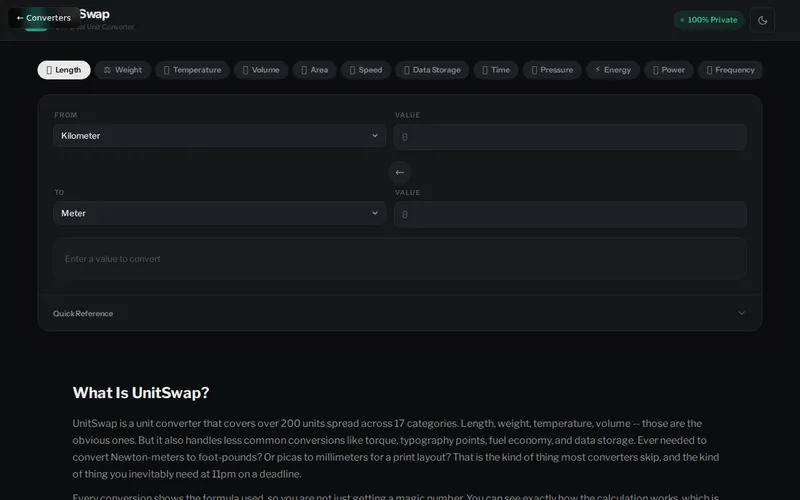The width and height of the screenshot is (800, 500).
Task: Swap units with the arrow button
Action: pyautogui.click(x=399, y=172)
